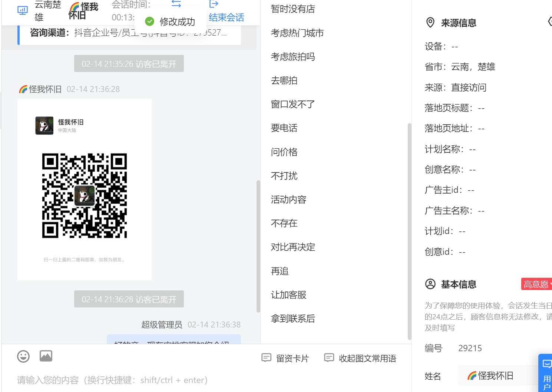This screenshot has width=552, height=392.
Task: Select quick reply 要电话
Action: (284, 128)
